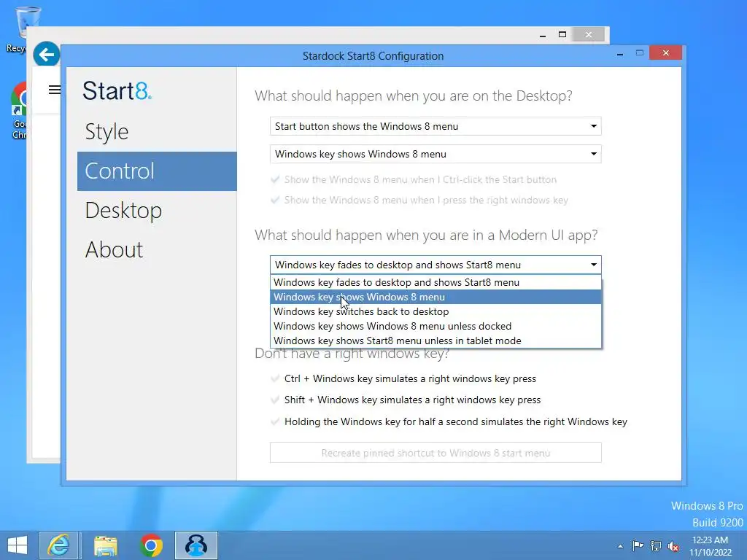This screenshot has width=747, height=560.
Task: Open the Windows Start button
Action: tap(18, 545)
